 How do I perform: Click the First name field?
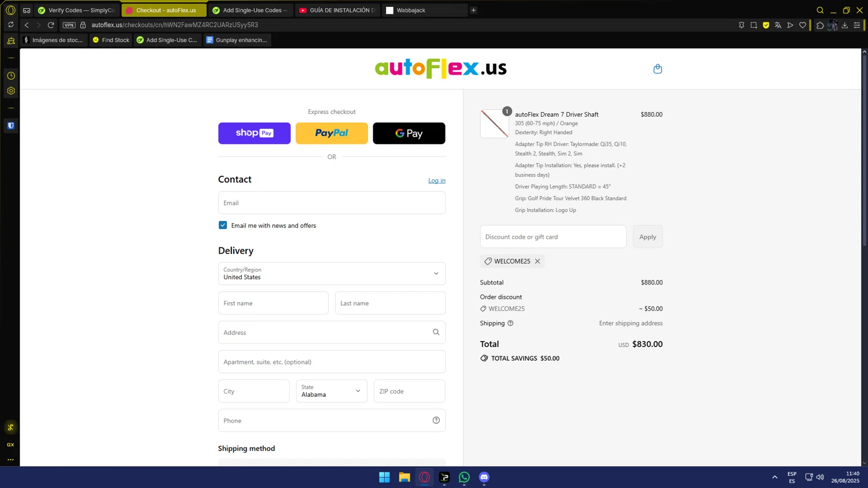273,303
